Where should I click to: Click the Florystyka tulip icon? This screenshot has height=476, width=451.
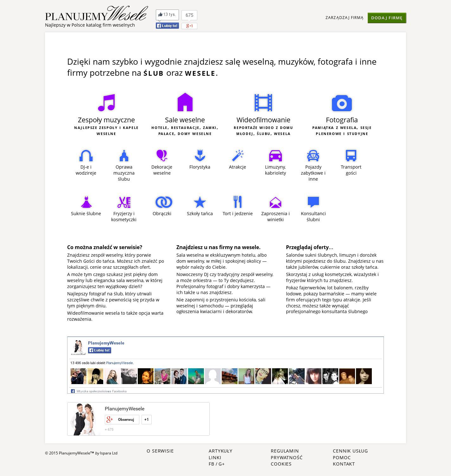tap(200, 155)
